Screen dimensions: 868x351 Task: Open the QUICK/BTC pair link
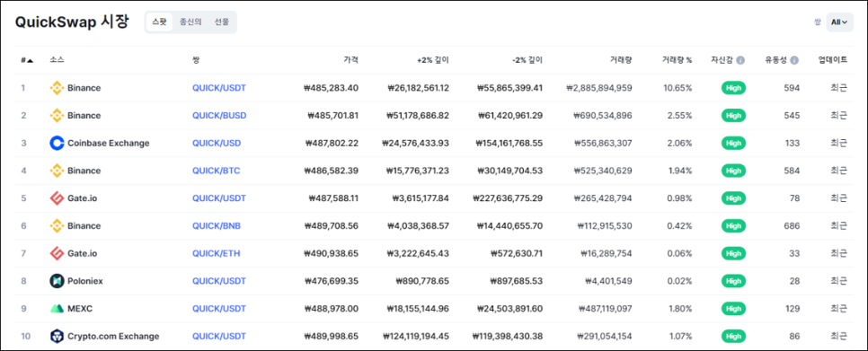click(x=216, y=171)
